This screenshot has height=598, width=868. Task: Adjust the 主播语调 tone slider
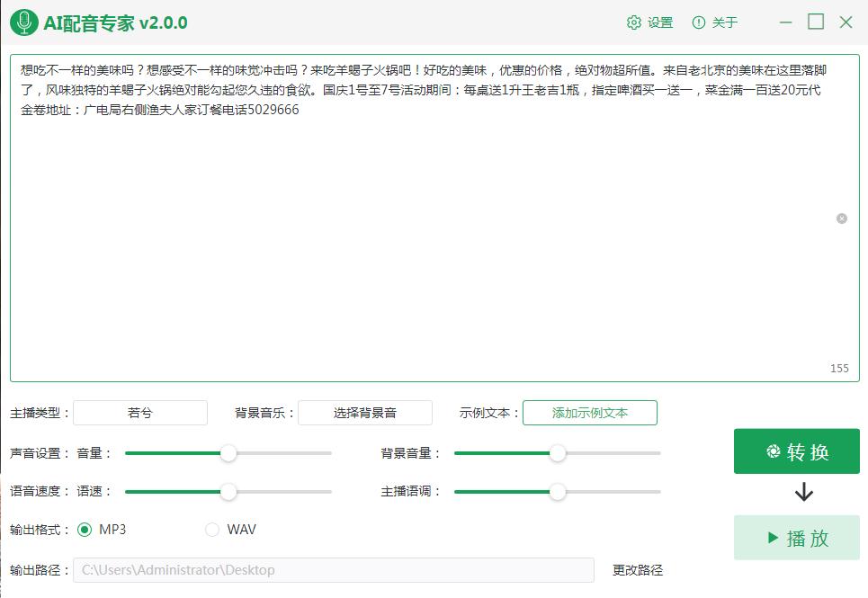[x=558, y=493]
